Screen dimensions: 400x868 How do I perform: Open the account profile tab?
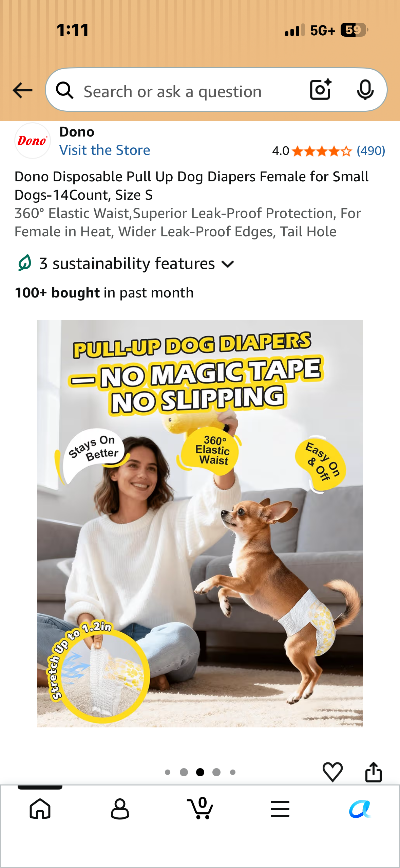click(x=120, y=809)
